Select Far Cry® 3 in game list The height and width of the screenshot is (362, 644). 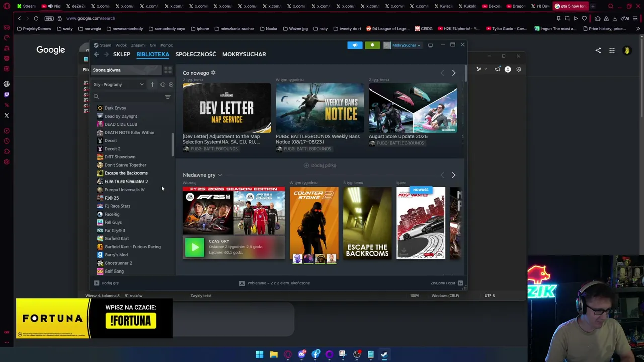(115, 230)
